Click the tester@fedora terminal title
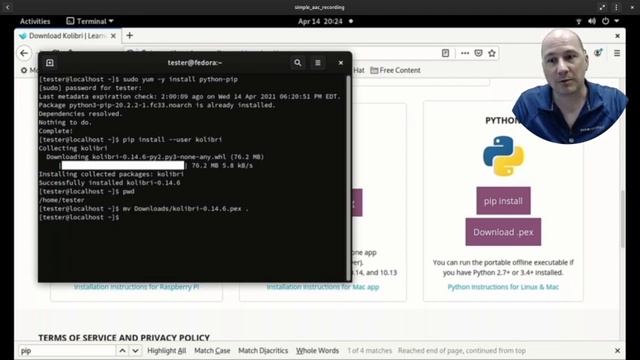 (195, 63)
